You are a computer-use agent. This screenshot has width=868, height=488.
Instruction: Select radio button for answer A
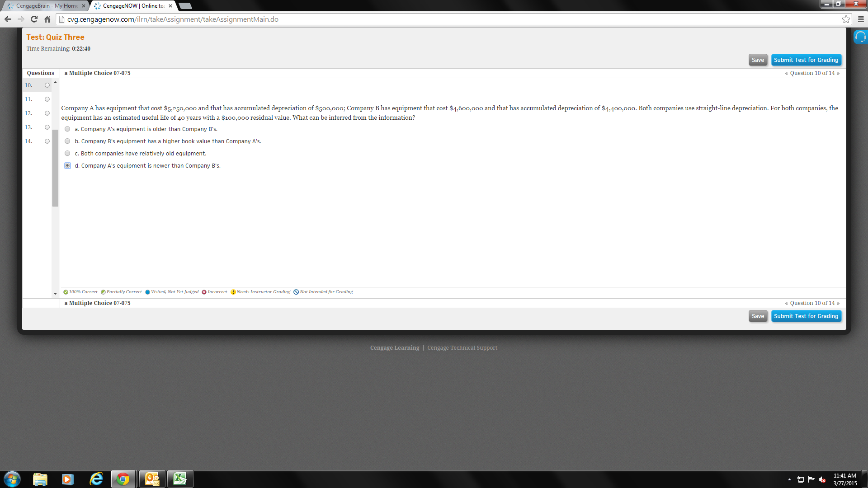[x=67, y=129]
